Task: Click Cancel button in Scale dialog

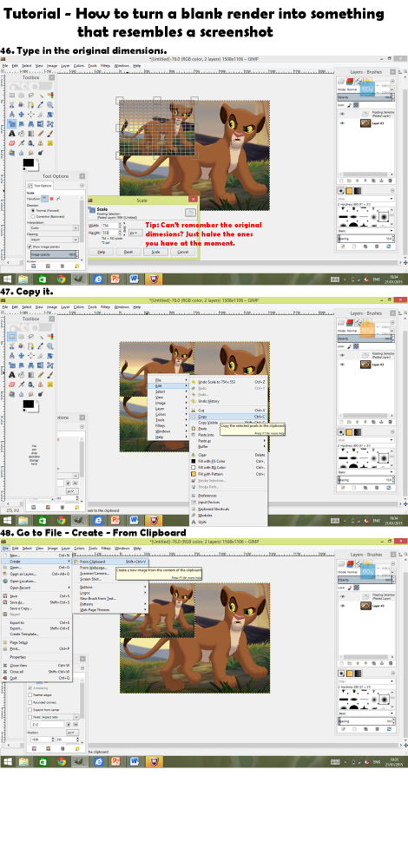Action: (182, 253)
